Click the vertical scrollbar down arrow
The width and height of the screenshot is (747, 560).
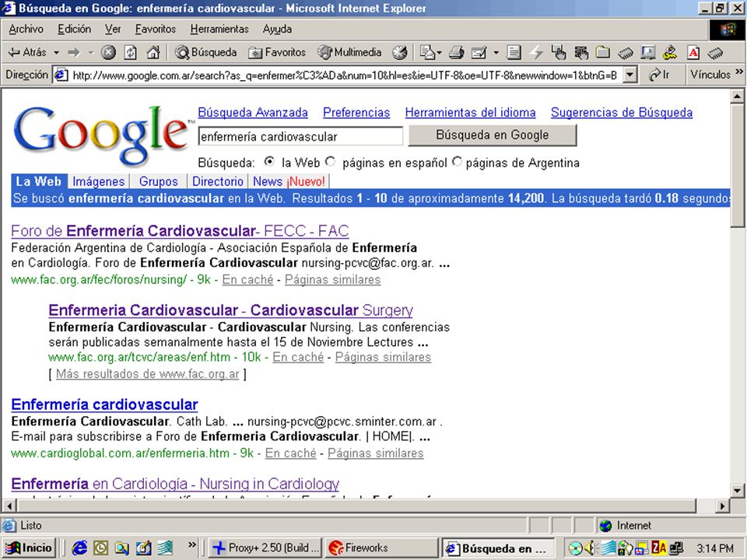click(737, 490)
